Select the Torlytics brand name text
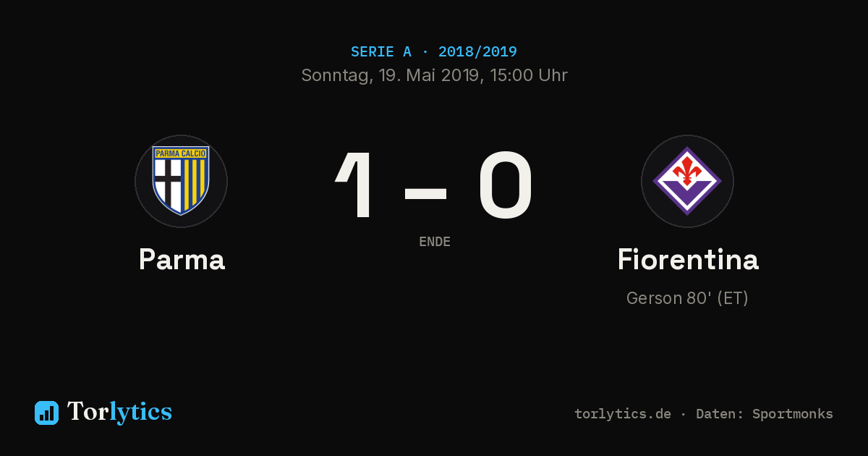Image resolution: width=868 pixels, height=456 pixels. click(119, 412)
